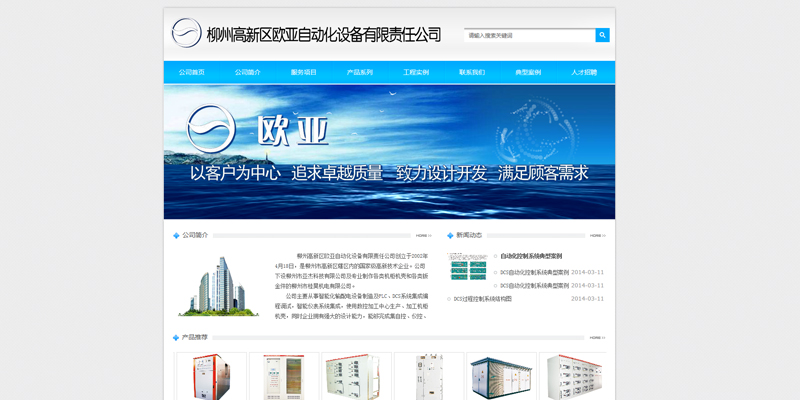Open the blue-roofed substation product thumbnail
This screenshot has width=800, height=400.
pyautogui.click(x=501, y=376)
